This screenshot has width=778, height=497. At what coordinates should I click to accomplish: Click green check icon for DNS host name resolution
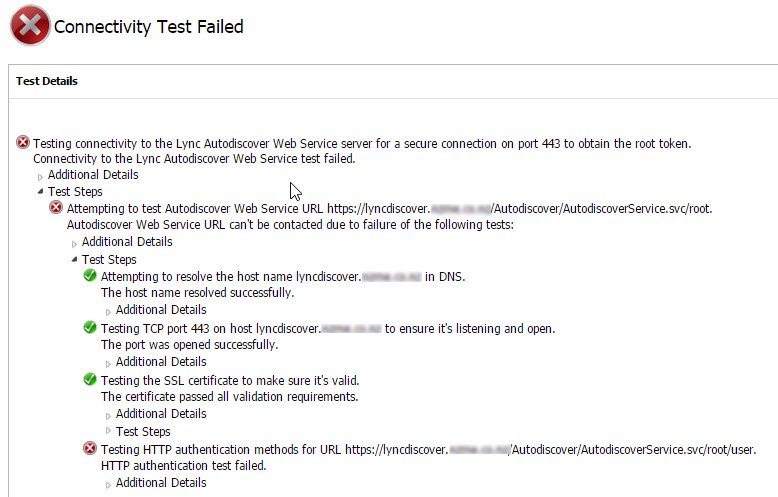tap(90, 276)
